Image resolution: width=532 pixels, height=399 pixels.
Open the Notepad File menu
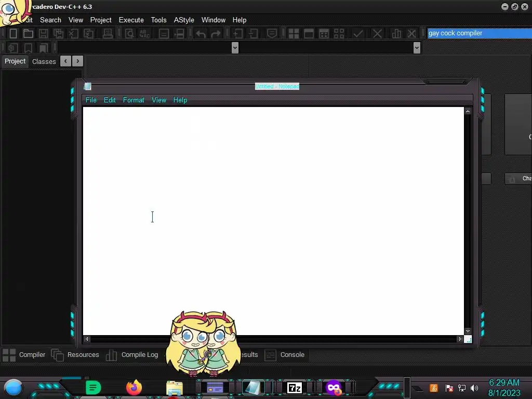[91, 100]
